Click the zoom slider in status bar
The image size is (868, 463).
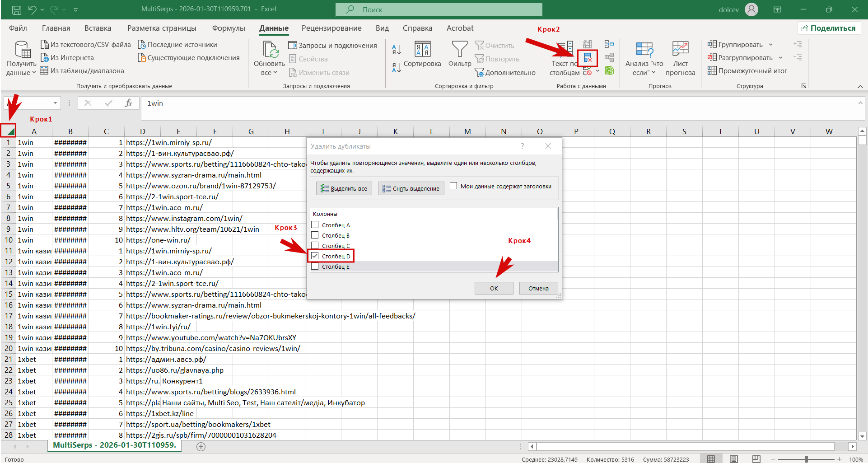coord(807,459)
